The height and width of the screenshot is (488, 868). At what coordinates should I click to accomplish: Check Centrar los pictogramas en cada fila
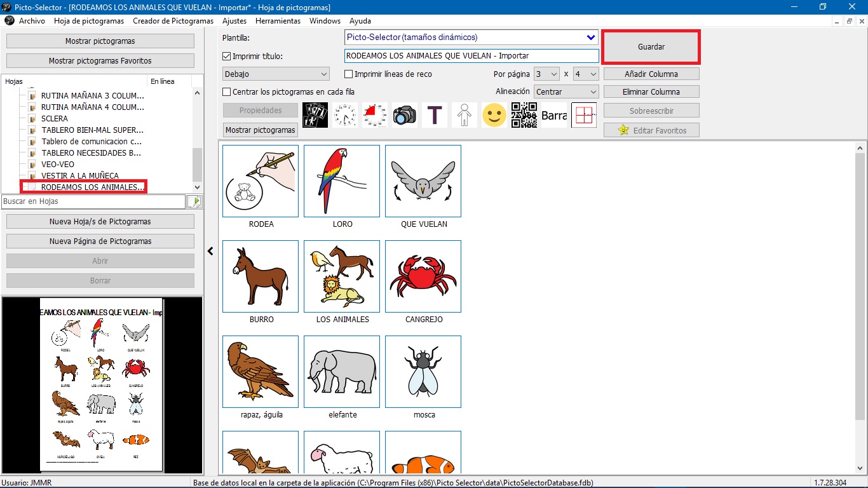click(x=226, y=91)
